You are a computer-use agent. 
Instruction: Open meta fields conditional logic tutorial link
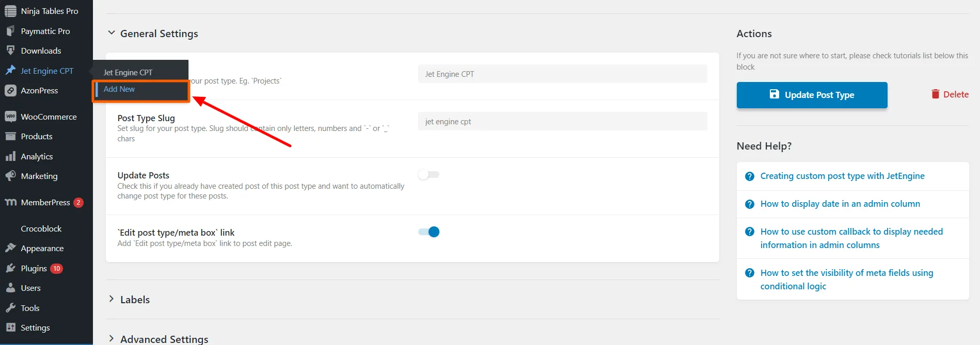coord(847,280)
